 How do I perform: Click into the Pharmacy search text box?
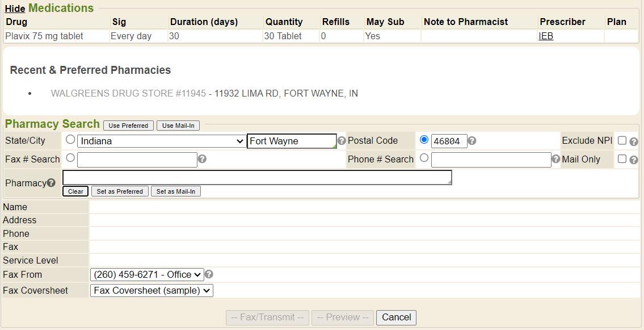coord(257,177)
